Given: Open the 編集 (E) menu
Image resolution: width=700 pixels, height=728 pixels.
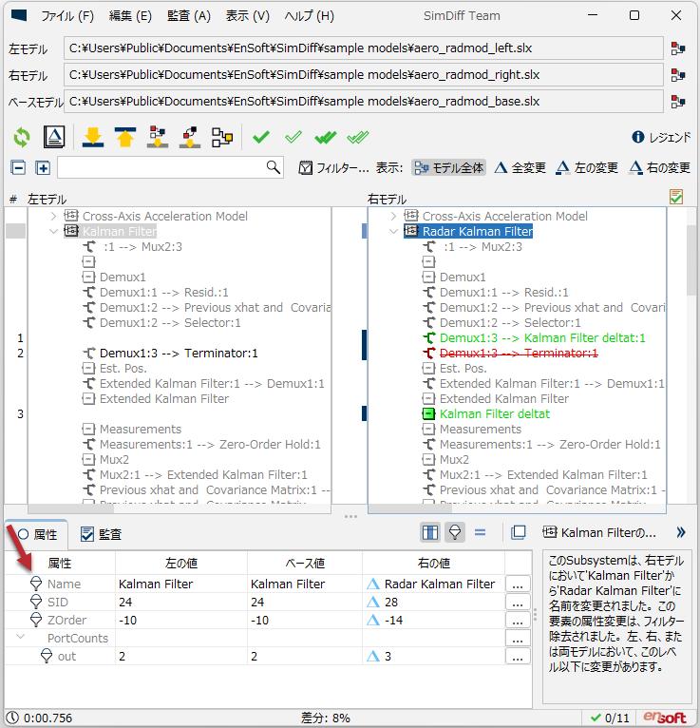Looking at the screenshot, I should click(x=130, y=16).
